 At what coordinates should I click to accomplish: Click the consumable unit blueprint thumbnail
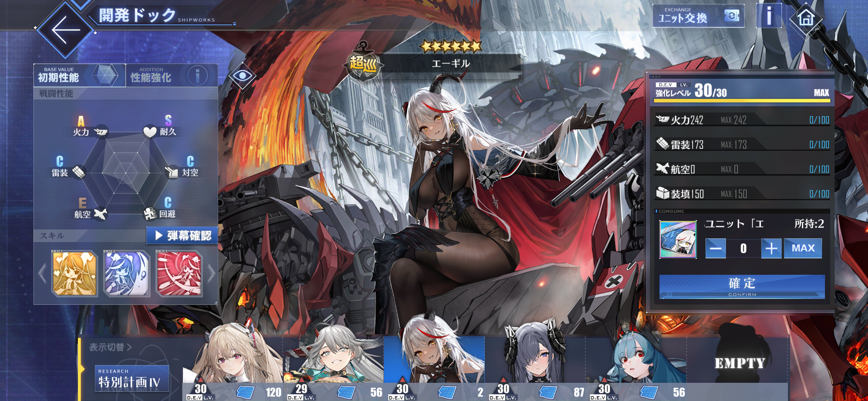[678, 239]
